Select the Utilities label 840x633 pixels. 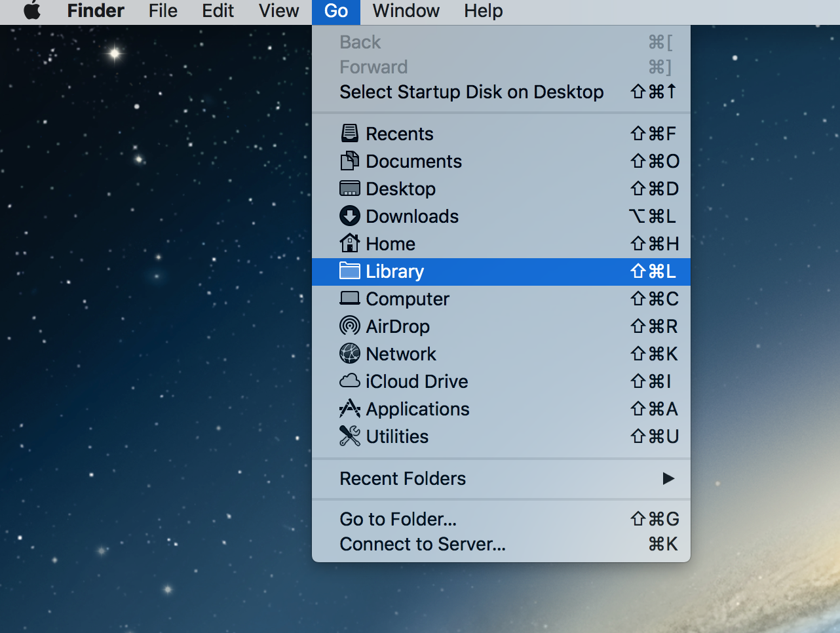(x=397, y=436)
